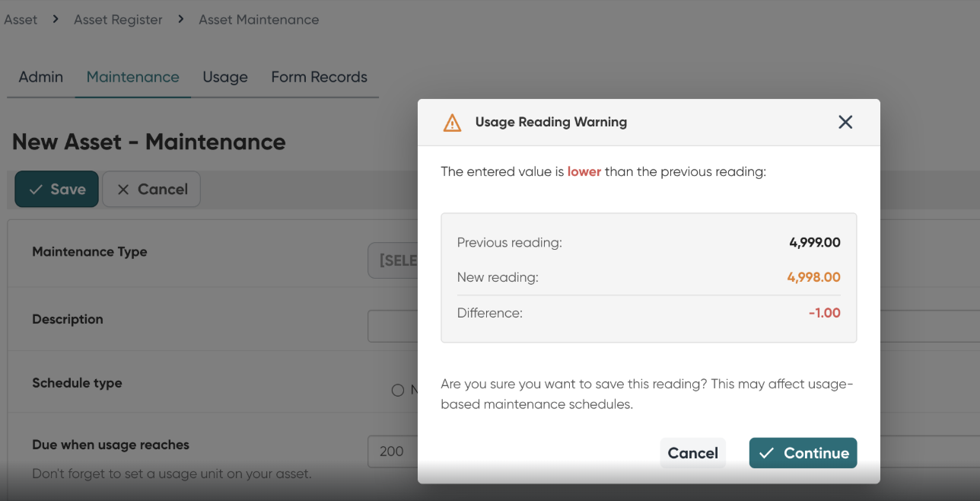The image size is (980, 501).
Task: Dismiss warning using dialog Cancel button
Action: click(692, 453)
